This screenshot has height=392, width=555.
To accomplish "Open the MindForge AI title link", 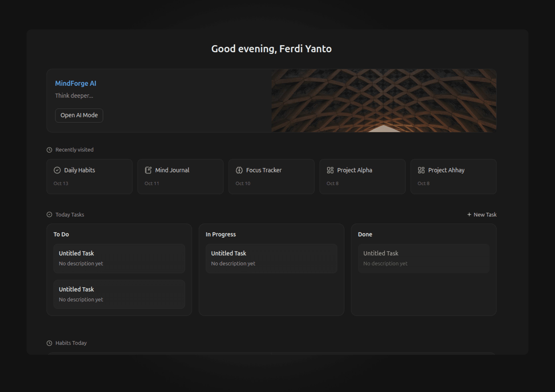I will [x=75, y=83].
